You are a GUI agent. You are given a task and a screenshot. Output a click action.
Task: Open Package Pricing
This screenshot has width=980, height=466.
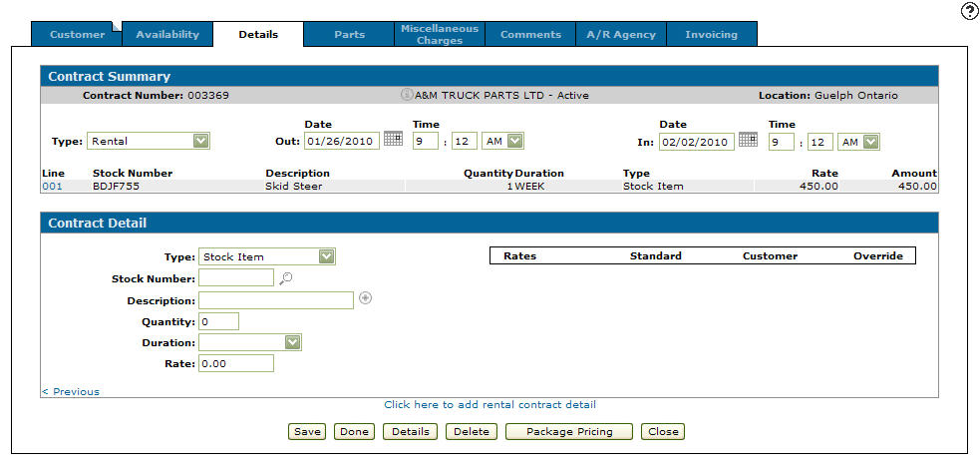pyautogui.click(x=569, y=432)
